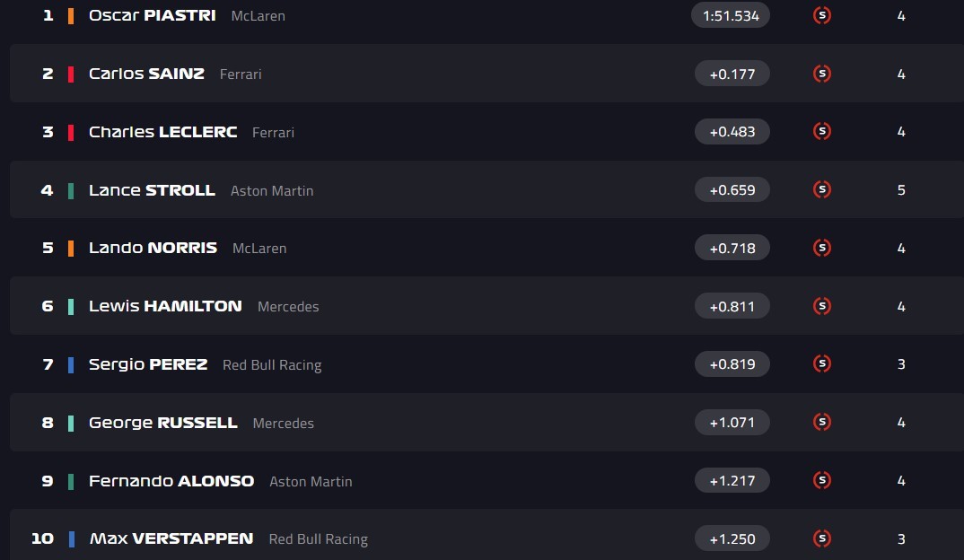Click Sergio Perez's tyre compound symbol
Image resolution: width=964 pixels, height=560 pixels.
point(822,363)
